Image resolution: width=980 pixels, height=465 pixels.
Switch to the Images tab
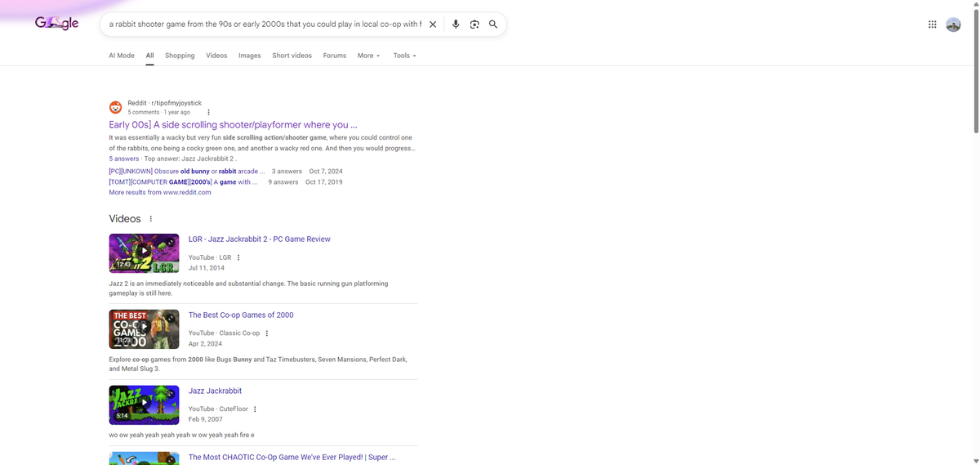click(x=250, y=56)
